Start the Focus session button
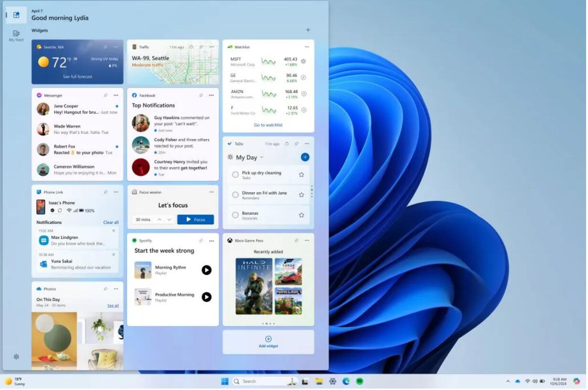The height and width of the screenshot is (390, 588). (196, 220)
